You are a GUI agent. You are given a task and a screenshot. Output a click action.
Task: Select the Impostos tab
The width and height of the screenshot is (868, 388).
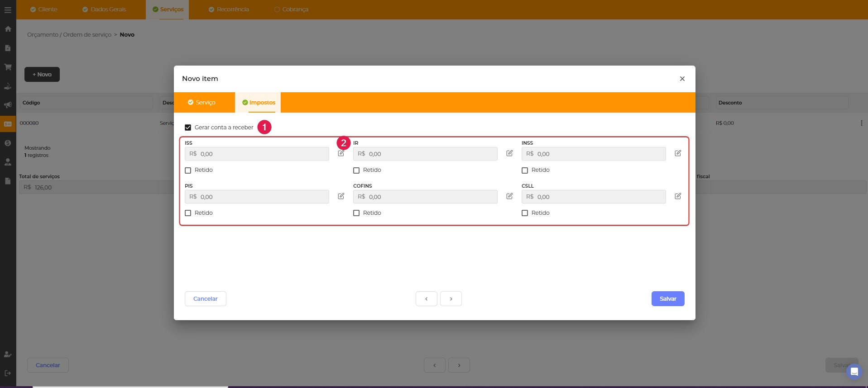[259, 103]
